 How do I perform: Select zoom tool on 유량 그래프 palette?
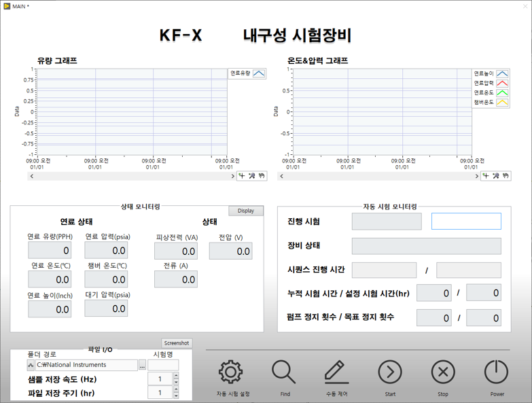251,176
